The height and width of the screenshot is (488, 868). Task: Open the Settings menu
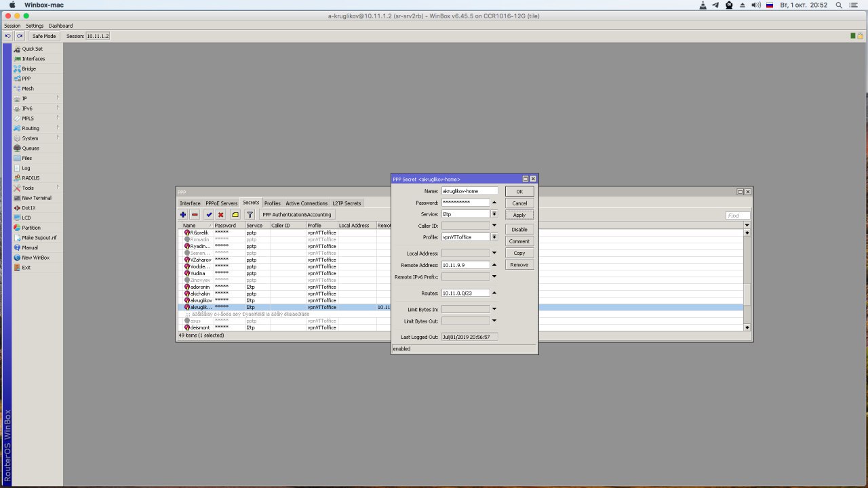[35, 26]
